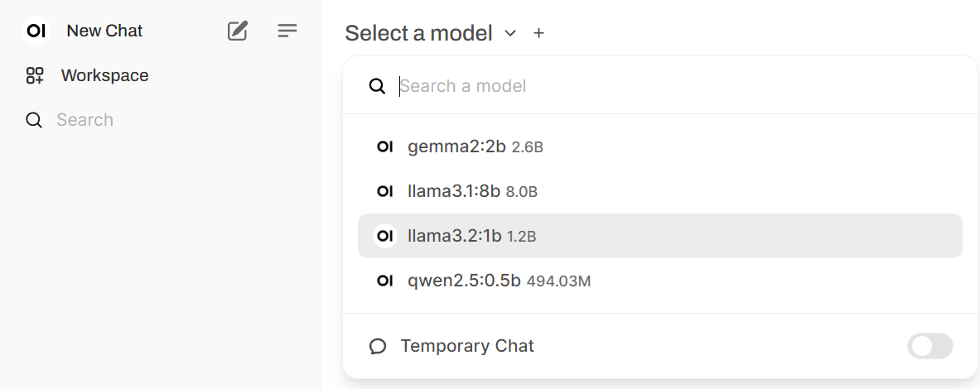Click the qwen2.5:0.5b model icon
This screenshot has width=980, height=389.
pos(384,281)
